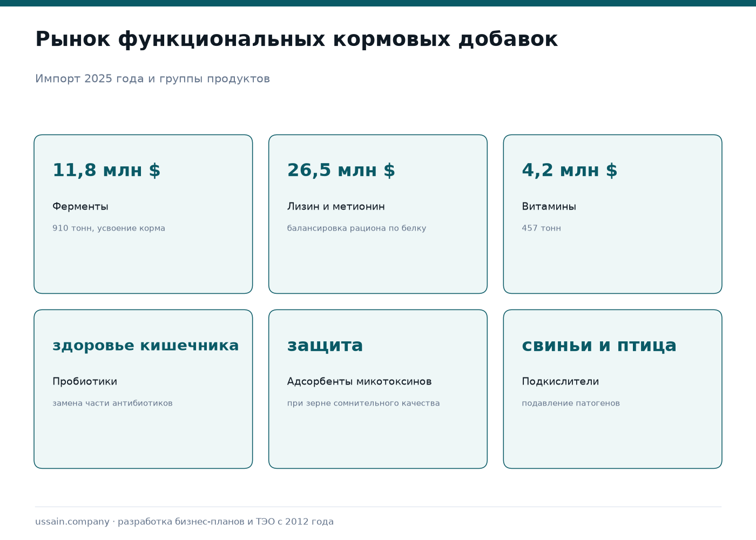Click heading 'здоровье кишечника'
756x540 pixels.
[x=146, y=345]
